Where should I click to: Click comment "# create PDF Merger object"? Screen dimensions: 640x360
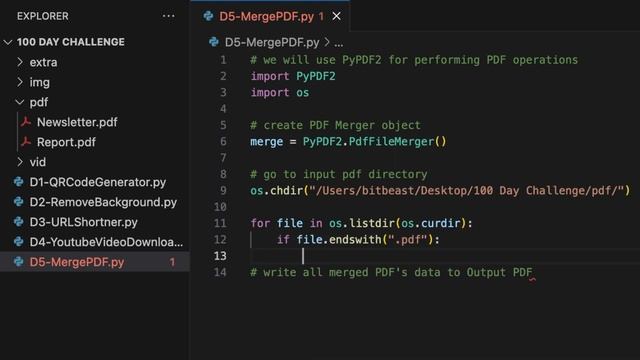(x=335, y=125)
